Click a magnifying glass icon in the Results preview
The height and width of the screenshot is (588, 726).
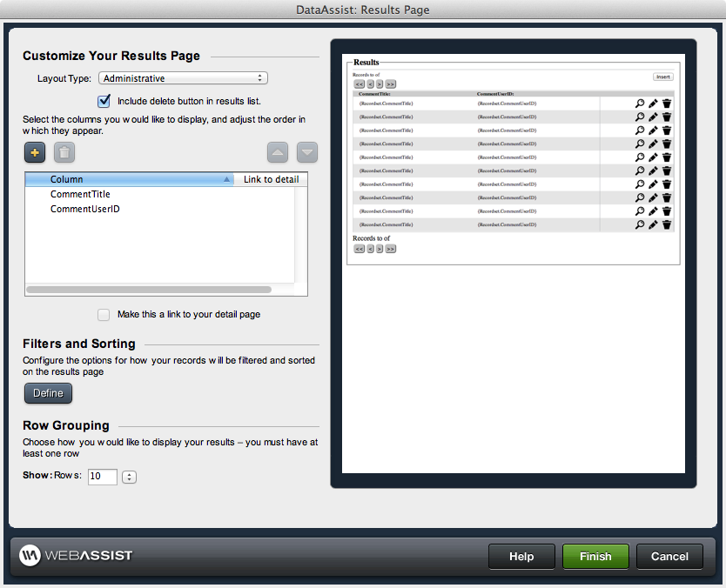tap(640, 104)
